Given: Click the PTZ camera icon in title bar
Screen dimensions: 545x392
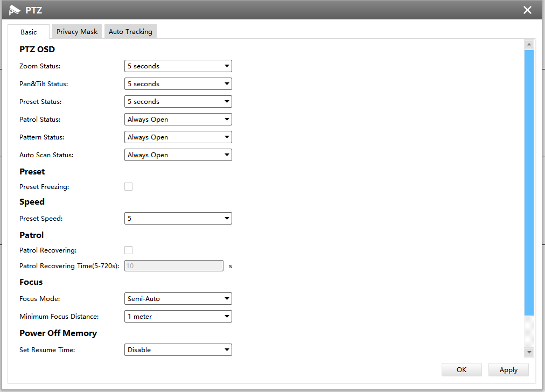Looking at the screenshot, I should tap(15, 10).
